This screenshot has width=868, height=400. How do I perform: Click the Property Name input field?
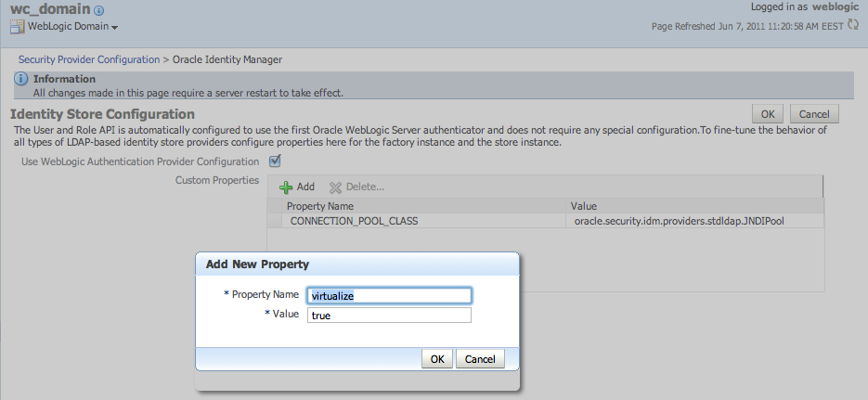tap(390, 295)
